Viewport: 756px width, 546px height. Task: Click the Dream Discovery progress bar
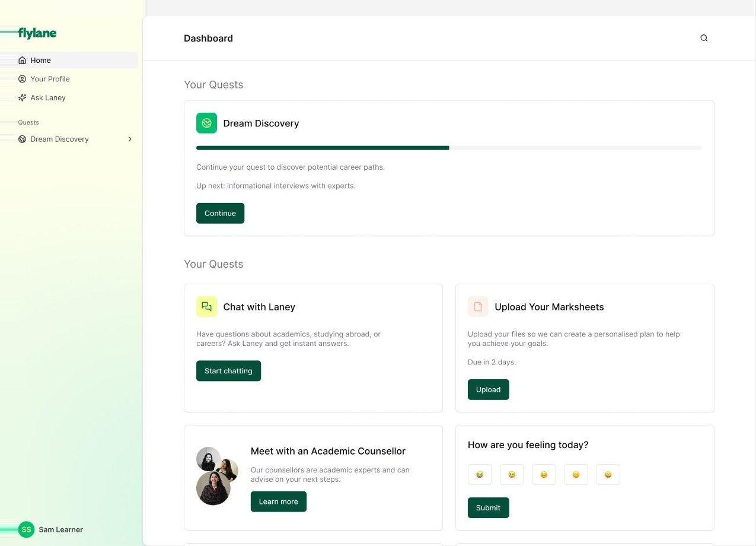[x=449, y=148]
